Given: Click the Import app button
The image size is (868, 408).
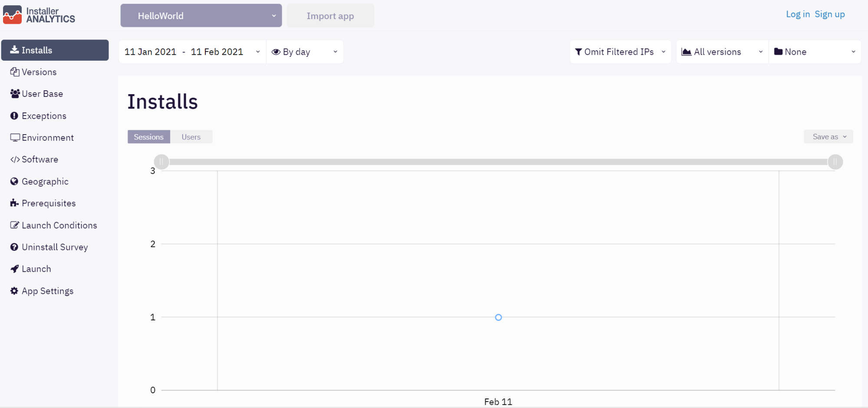Looking at the screenshot, I should click(x=330, y=16).
